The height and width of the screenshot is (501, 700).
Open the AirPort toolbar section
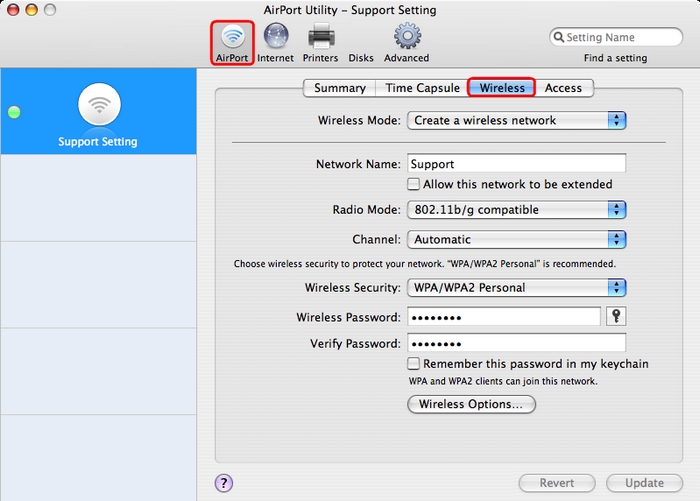click(x=232, y=43)
